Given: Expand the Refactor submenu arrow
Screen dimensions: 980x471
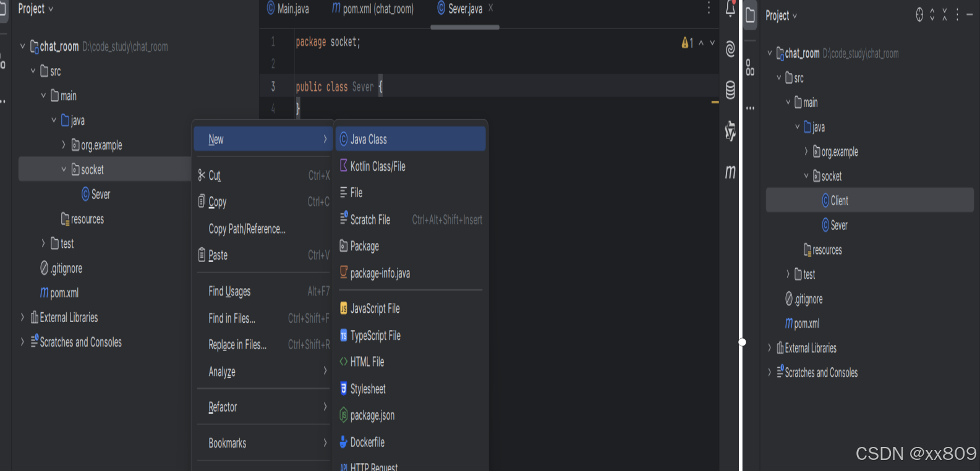Looking at the screenshot, I should tap(325, 407).
